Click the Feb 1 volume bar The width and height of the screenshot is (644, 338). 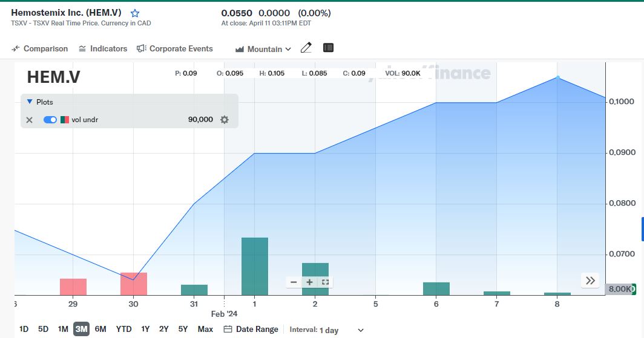click(255, 266)
